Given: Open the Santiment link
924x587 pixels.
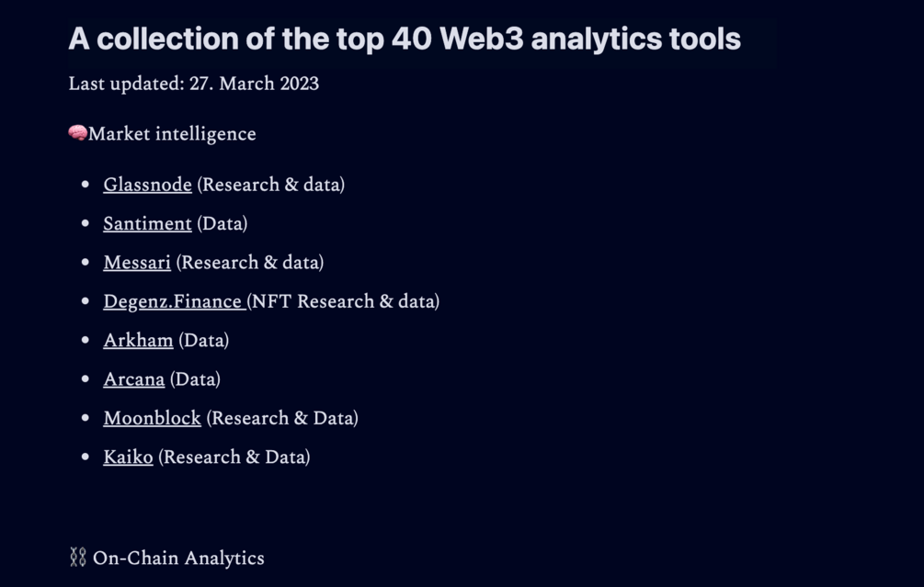Looking at the screenshot, I should click(x=147, y=224).
